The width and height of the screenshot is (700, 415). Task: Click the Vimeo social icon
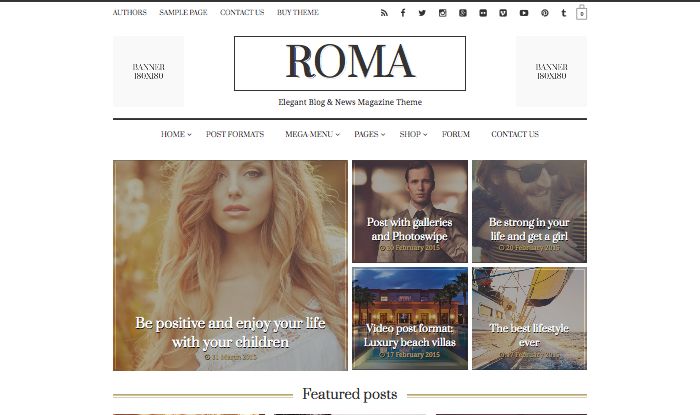click(x=503, y=13)
